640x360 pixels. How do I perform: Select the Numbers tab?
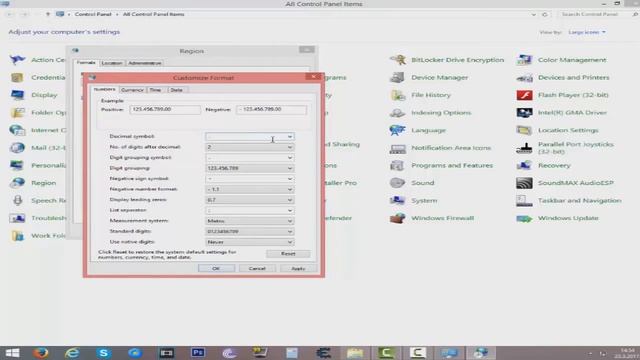104,89
